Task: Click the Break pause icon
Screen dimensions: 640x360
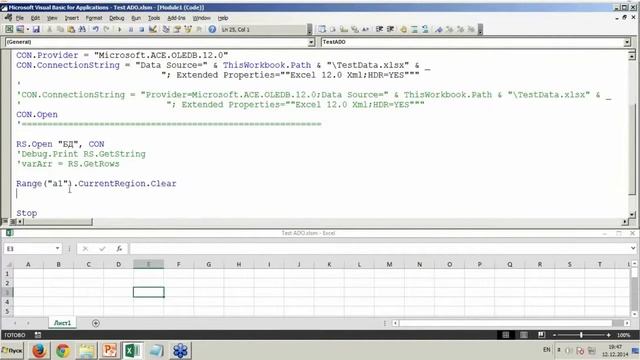Action: (131, 29)
